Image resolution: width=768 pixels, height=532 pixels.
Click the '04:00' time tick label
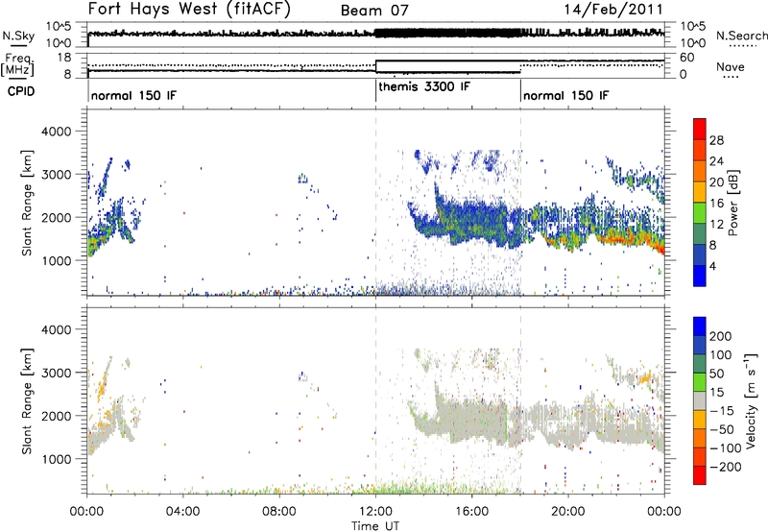coord(183,512)
